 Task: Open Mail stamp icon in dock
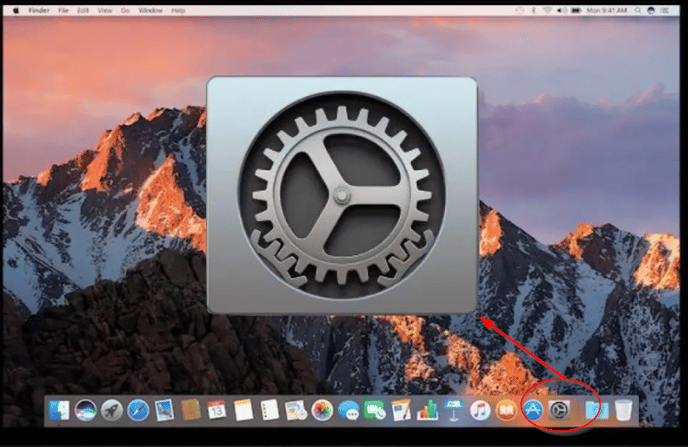165,411
